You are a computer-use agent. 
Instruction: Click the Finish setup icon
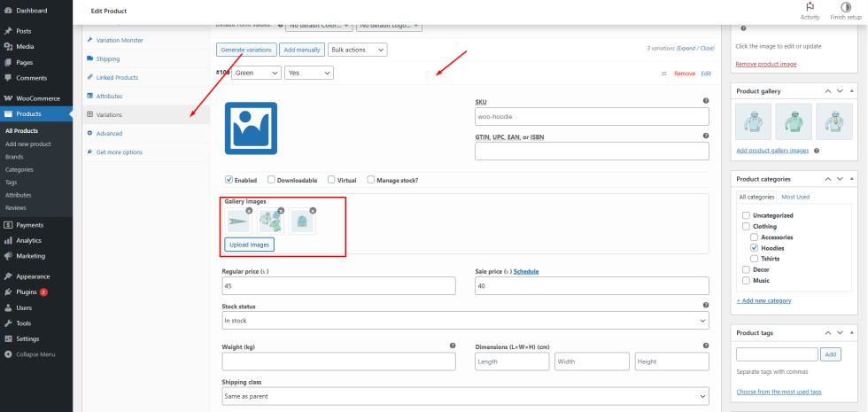click(x=845, y=7)
